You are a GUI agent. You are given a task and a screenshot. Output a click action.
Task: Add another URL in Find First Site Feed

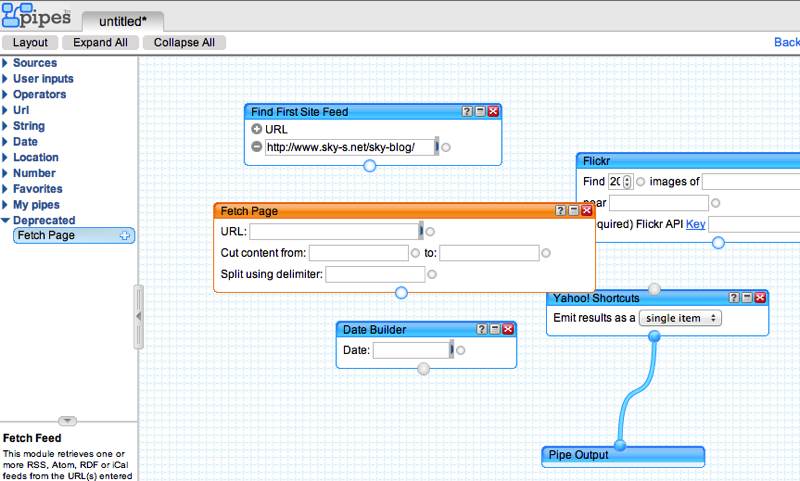click(257, 129)
